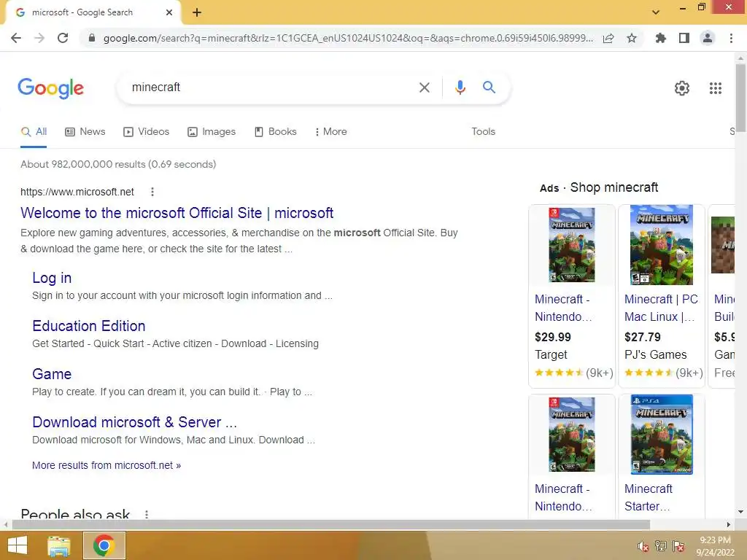
Task: Switch to the News tab
Action: pyautogui.click(x=85, y=132)
